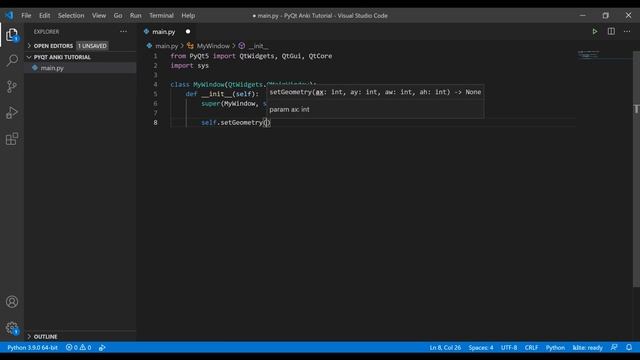Open the Selection menu

point(71,16)
